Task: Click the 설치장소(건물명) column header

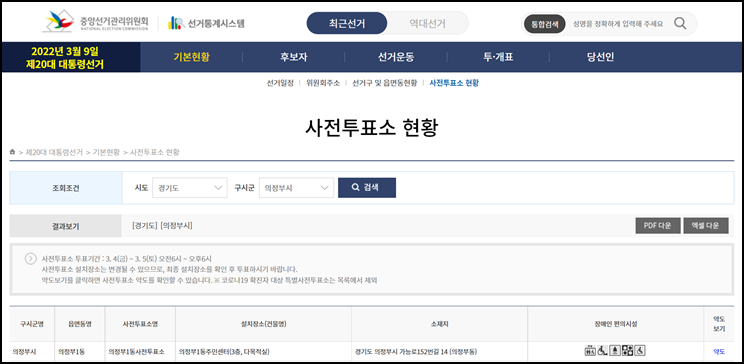Action: pos(263,324)
